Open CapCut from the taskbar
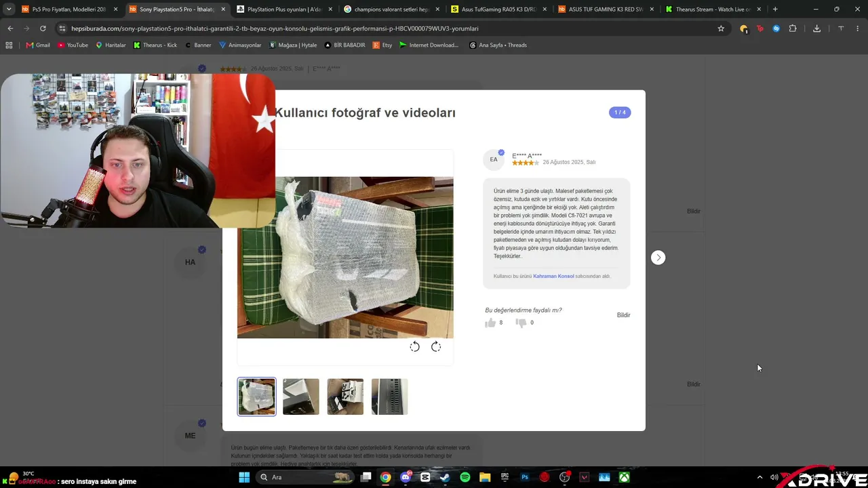The height and width of the screenshot is (488, 868). click(425, 477)
